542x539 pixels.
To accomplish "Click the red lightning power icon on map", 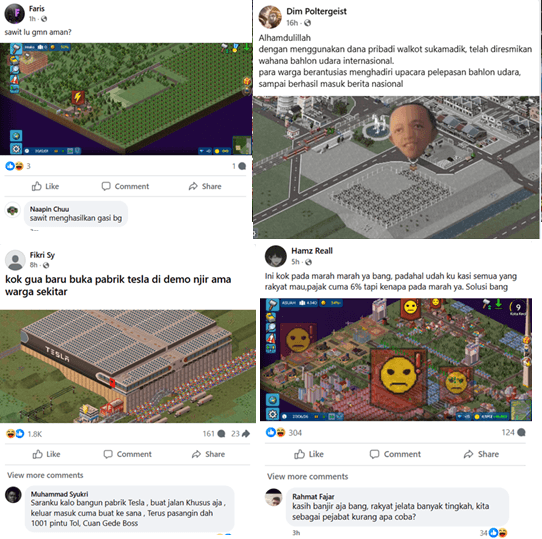I will coord(78,97).
